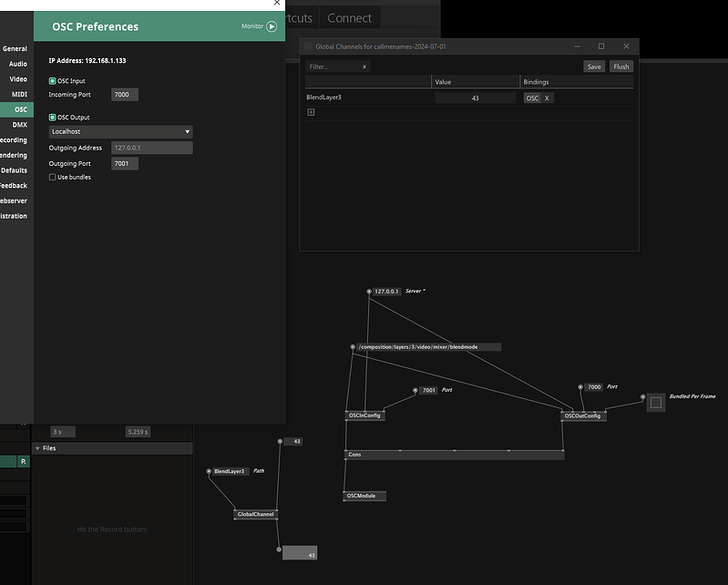Click the 7000 Port node value
This screenshot has height=585, width=728.
coord(594,387)
